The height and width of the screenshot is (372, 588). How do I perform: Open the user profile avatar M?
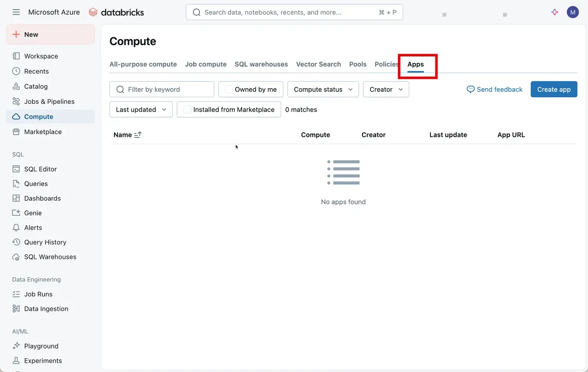(572, 12)
